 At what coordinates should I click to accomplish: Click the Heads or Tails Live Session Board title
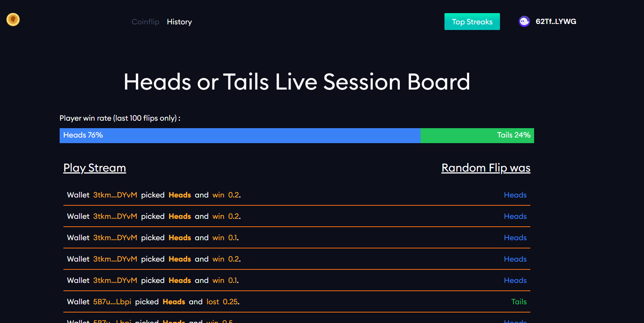pyautogui.click(x=297, y=82)
